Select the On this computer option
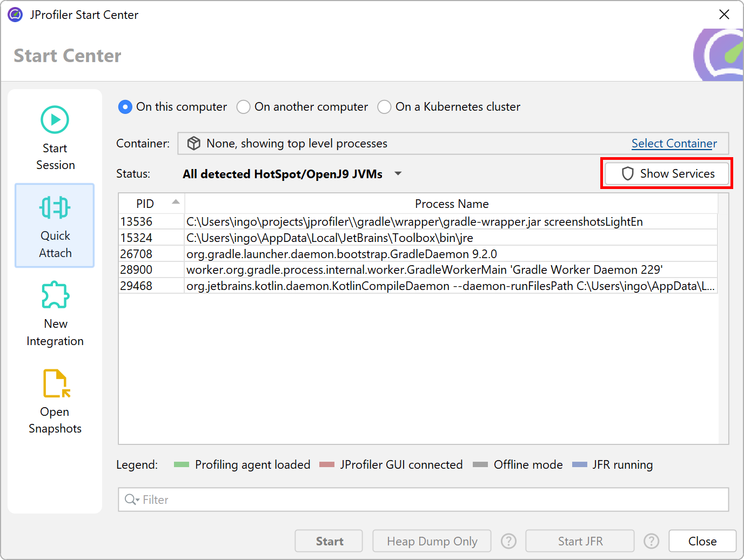This screenshot has width=744, height=560. (x=125, y=107)
